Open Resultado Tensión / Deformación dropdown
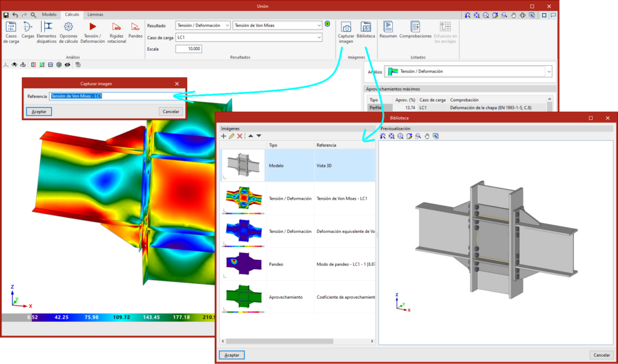Screen dimensions: 618x364 203,25
